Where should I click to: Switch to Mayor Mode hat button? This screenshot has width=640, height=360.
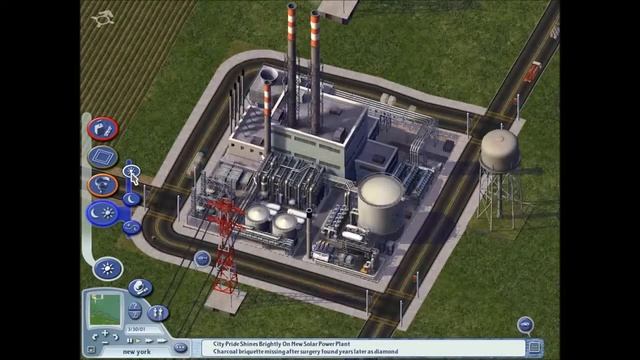click(140, 288)
